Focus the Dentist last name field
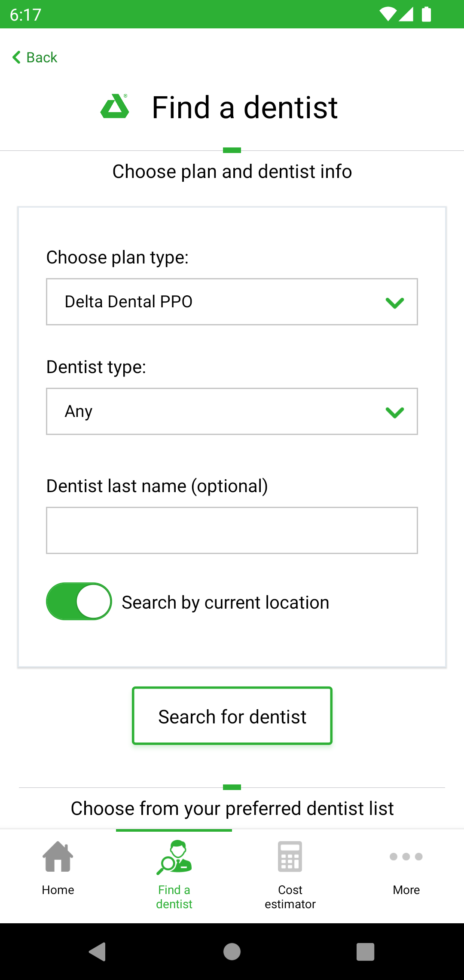Screen dimensions: 464x980 pyautogui.click(x=232, y=530)
